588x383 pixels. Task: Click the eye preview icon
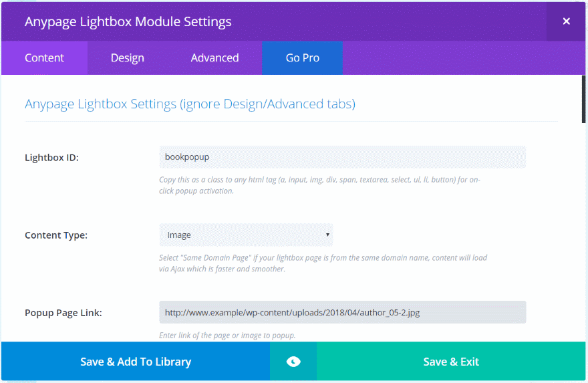293,362
